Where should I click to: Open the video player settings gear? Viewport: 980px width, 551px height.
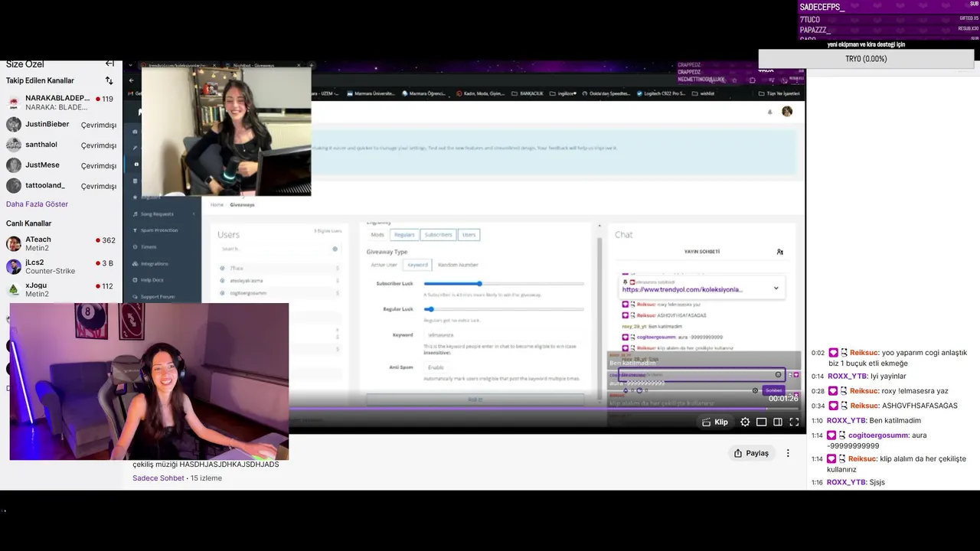(745, 422)
